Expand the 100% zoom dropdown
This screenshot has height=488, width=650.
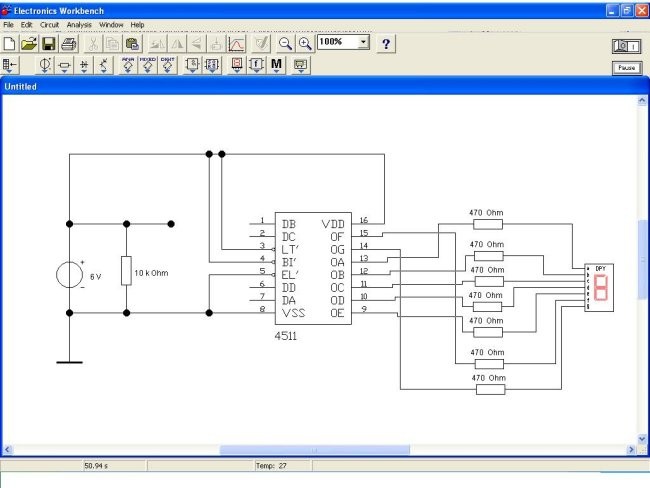(x=363, y=42)
